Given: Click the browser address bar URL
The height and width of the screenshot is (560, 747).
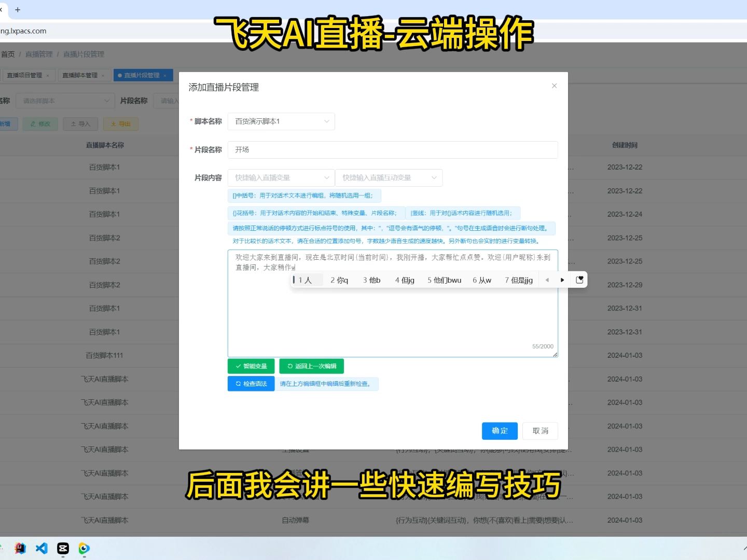Looking at the screenshot, I should point(23,31).
